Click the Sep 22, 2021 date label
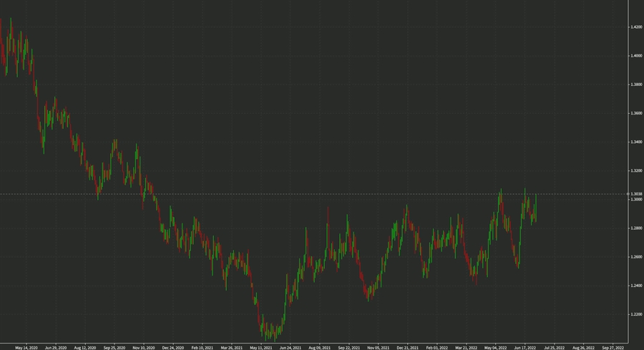 click(x=349, y=348)
